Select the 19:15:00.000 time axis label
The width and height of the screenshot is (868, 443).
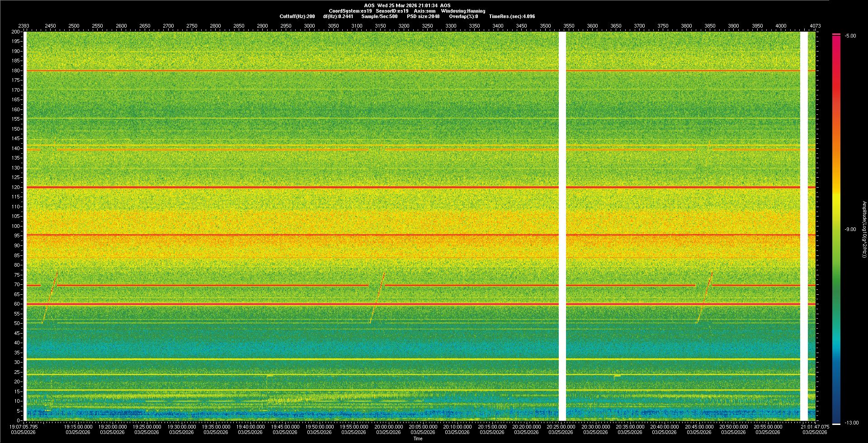78,426
